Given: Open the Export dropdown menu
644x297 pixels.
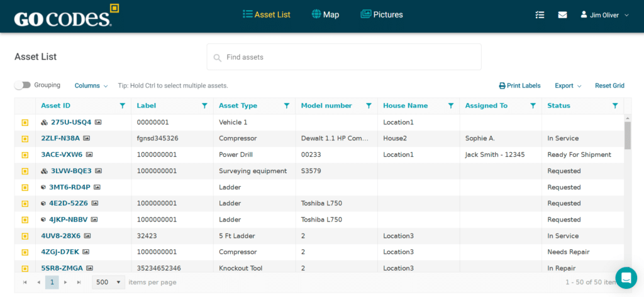Looking at the screenshot, I should pos(567,86).
